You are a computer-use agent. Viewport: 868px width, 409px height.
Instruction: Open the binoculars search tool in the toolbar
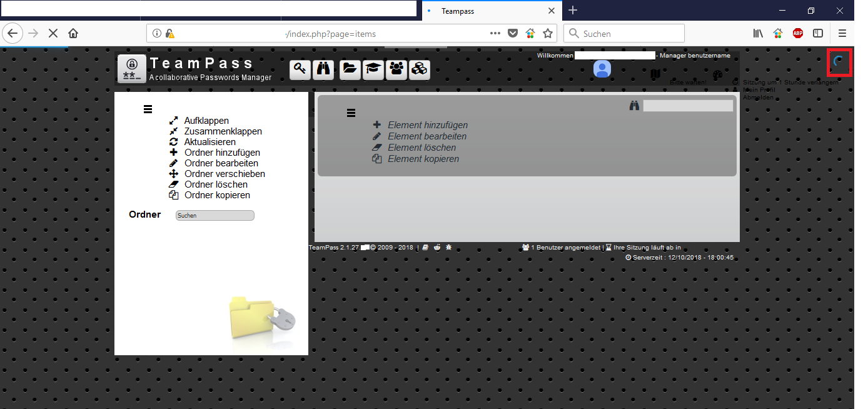323,69
